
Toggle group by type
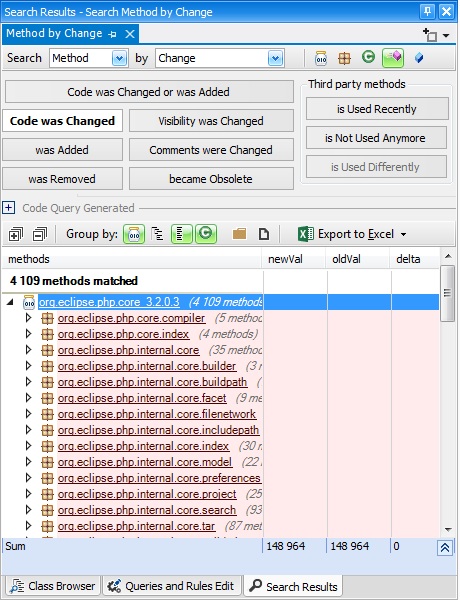tap(206, 234)
